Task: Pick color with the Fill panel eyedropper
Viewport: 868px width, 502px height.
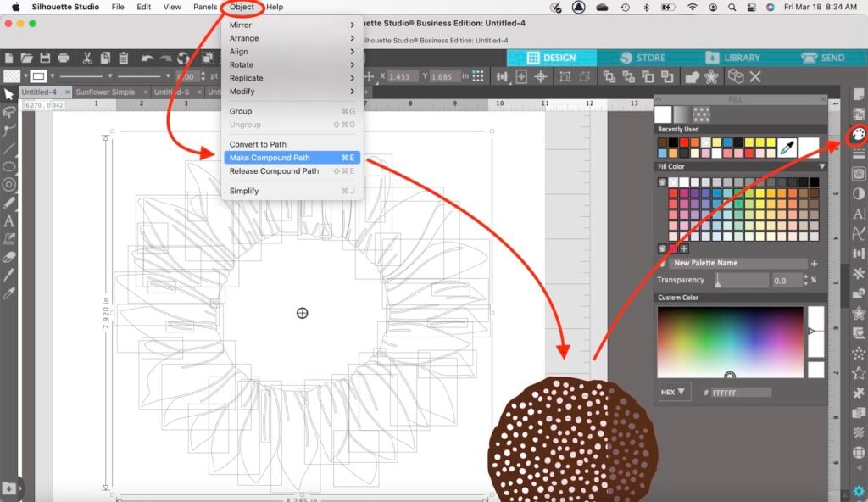Action: coord(787,148)
